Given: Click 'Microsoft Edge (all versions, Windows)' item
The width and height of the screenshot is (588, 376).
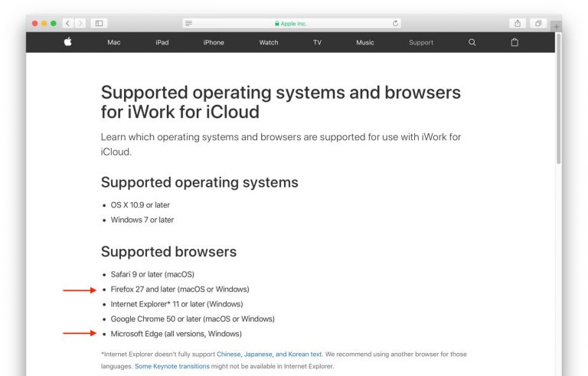Looking at the screenshot, I should pos(176,334).
